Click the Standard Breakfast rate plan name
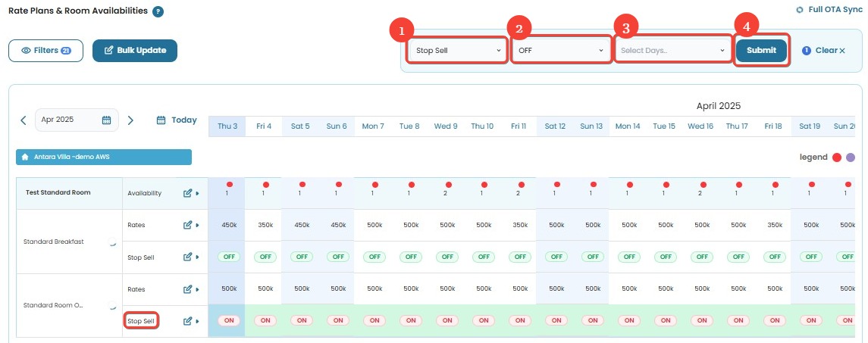 tap(54, 242)
